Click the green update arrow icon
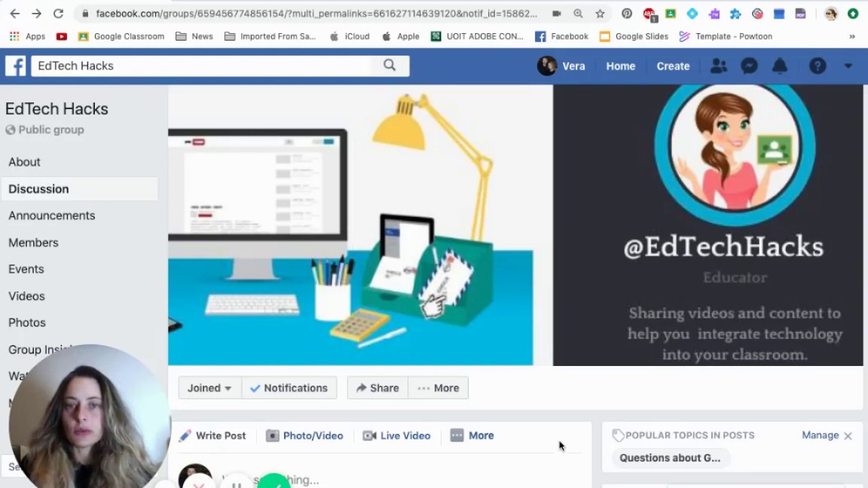Viewport: 868px width, 488px height. [852, 14]
